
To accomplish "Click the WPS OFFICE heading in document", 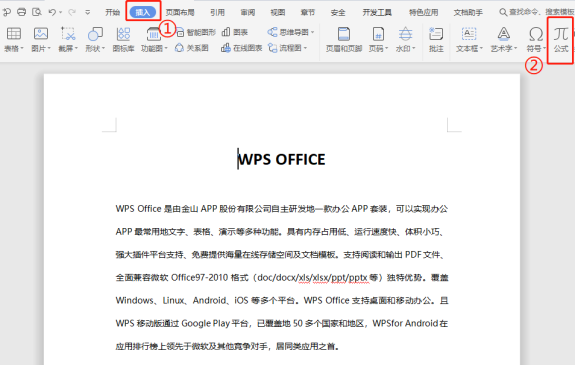I will click(x=281, y=159).
